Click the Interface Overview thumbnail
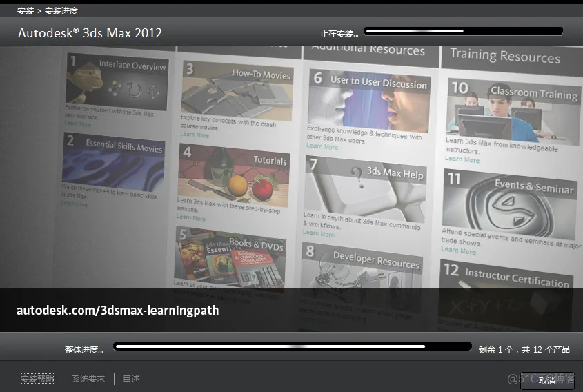 click(x=117, y=82)
